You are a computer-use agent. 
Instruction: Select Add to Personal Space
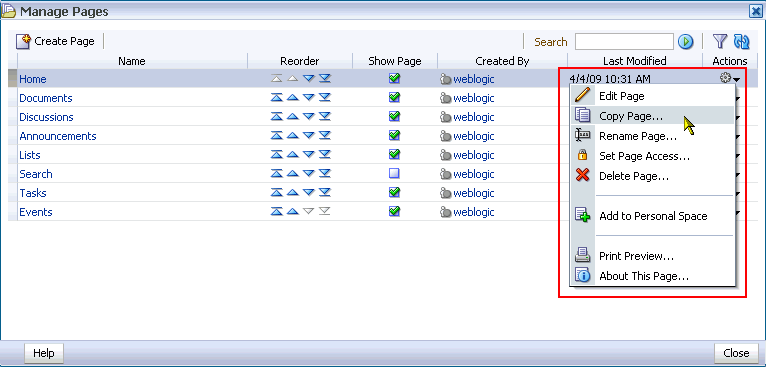coord(652,216)
